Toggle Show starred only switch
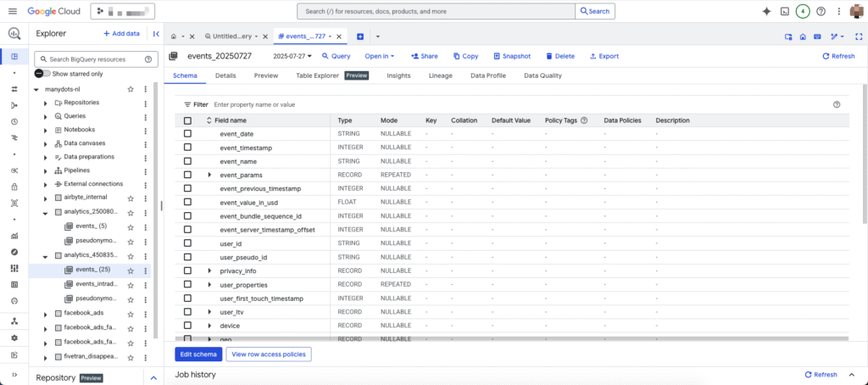Image resolution: width=868 pixels, height=385 pixels. [42, 74]
